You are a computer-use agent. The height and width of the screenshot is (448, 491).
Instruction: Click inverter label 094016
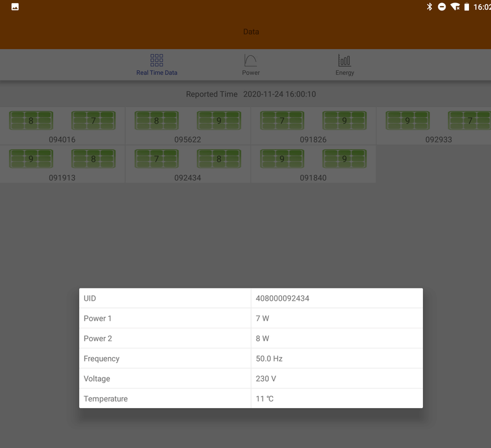[62, 140]
